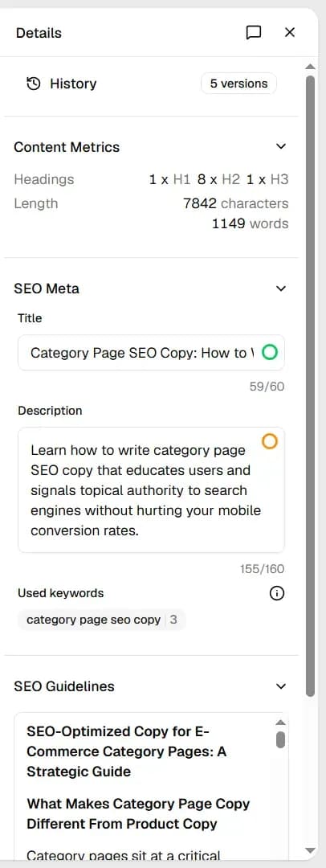
Task: Open the 5 versions button
Action: point(238,84)
